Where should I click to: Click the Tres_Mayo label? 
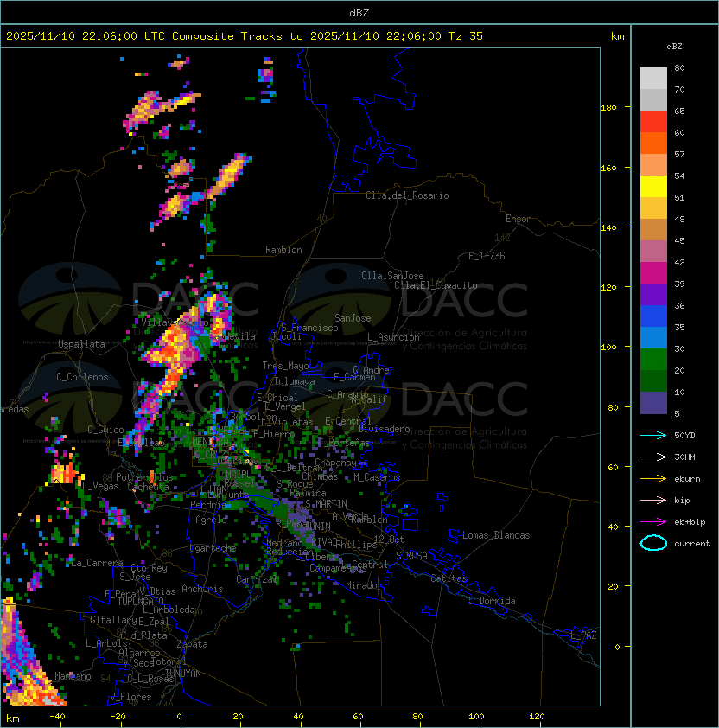pyautogui.click(x=285, y=366)
